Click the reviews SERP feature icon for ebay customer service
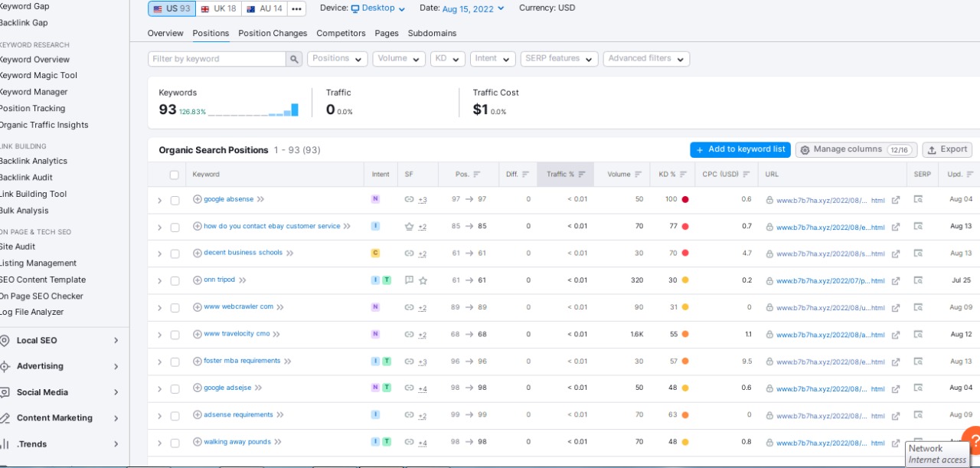This screenshot has width=980, height=468. point(409,227)
